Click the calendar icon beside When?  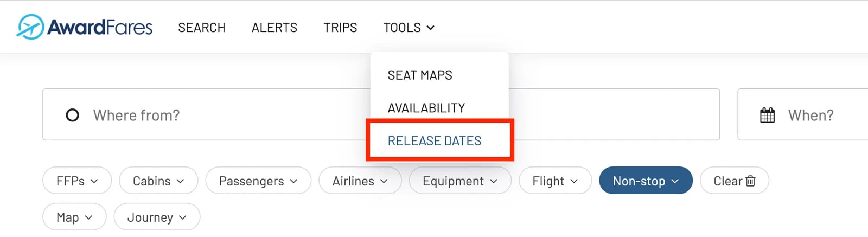[x=767, y=115]
